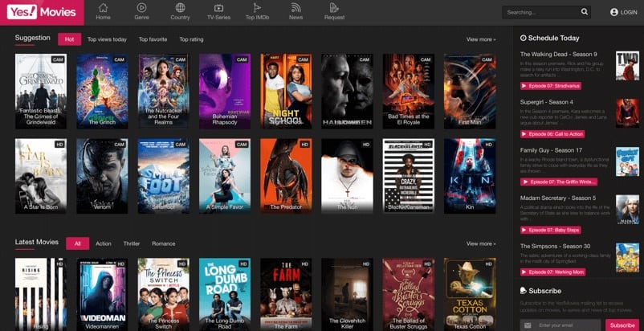644x331 pixels.
Task: Click the Enter your email field
Action: [x=567, y=325]
